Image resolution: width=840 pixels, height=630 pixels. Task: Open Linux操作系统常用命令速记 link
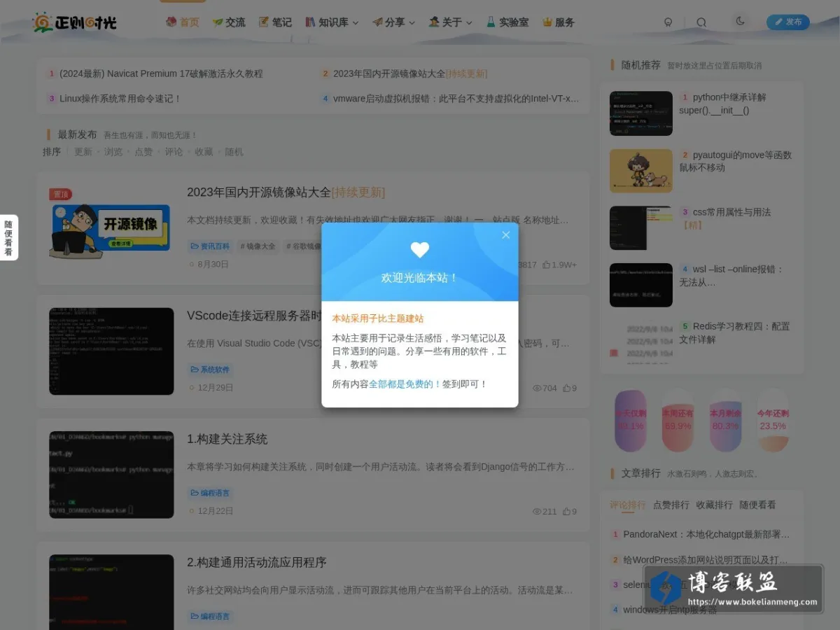(120, 99)
